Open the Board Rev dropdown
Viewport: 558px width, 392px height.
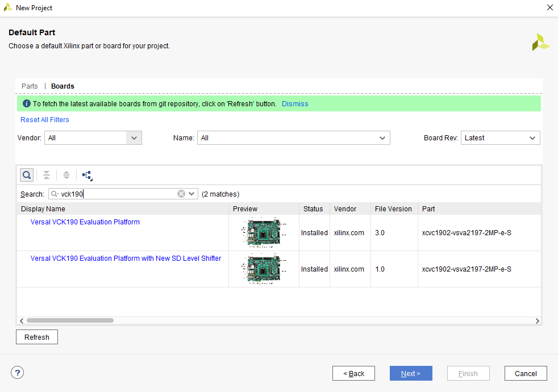pyautogui.click(x=532, y=138)
